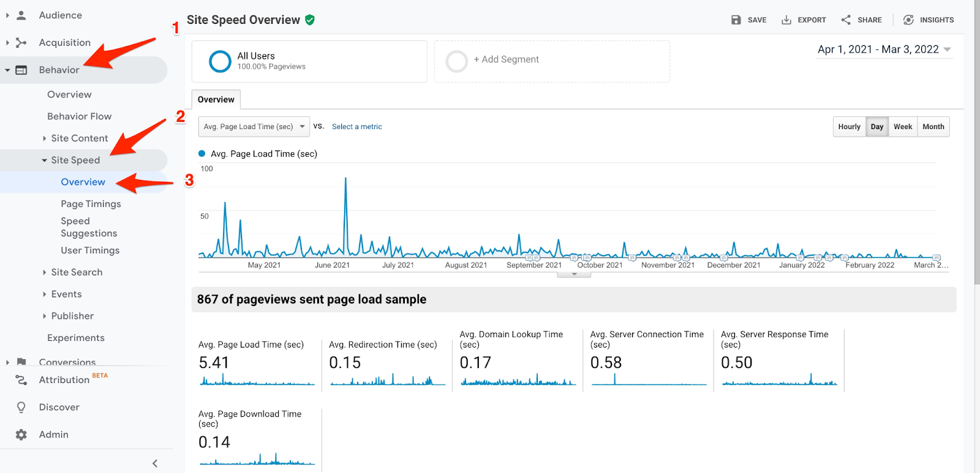980x473 pixels.
Task: Click the Discover lightbulb icon
Action: pyautogui.click(x=21, y=407)
